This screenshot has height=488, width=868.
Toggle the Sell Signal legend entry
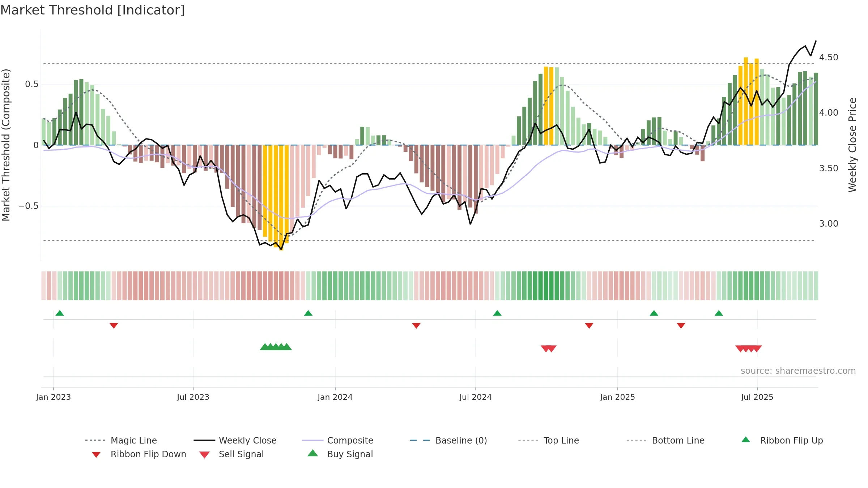tap(231, 454)
